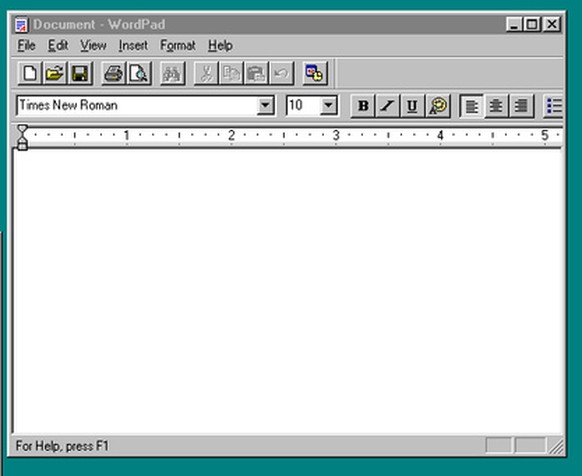The image size is (582, 476).
Task: Select Center alignment
Action: (497, 106)
